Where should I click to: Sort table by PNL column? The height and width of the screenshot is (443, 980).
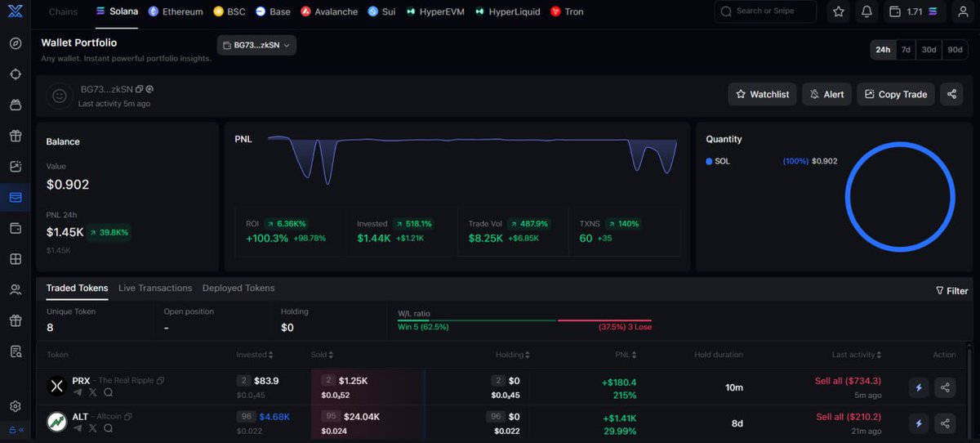(x=626, y=355)
